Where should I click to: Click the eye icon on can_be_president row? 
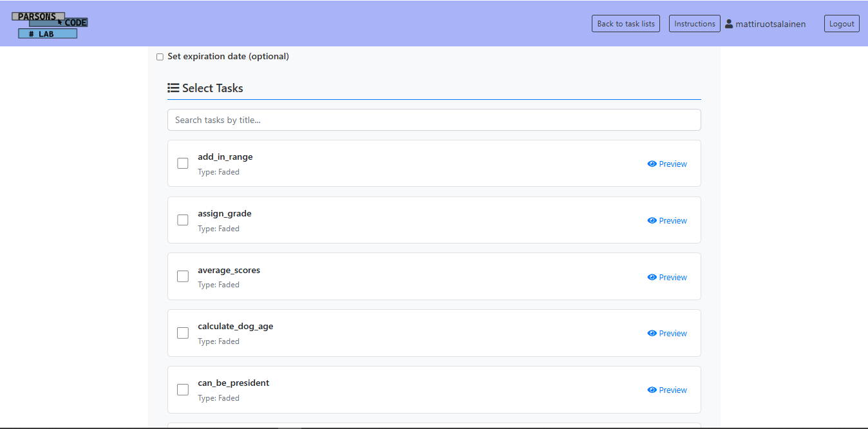click(x=652, y=390)
